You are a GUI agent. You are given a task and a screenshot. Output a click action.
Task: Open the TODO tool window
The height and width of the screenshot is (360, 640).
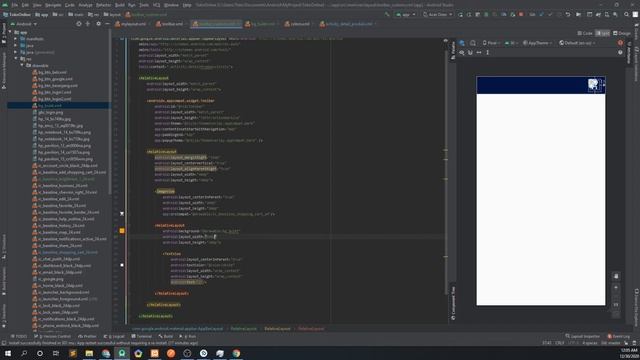(18, 336)
